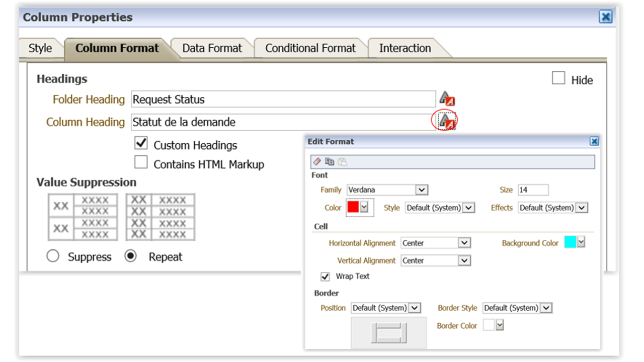
Task: Click the Column Properties window title
Action: (x=78, y=17)
